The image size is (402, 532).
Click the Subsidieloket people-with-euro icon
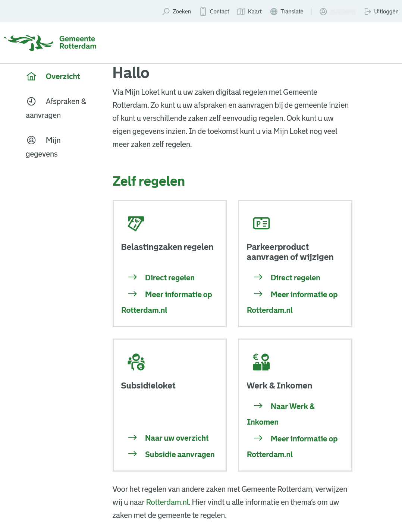click(136, 361)
